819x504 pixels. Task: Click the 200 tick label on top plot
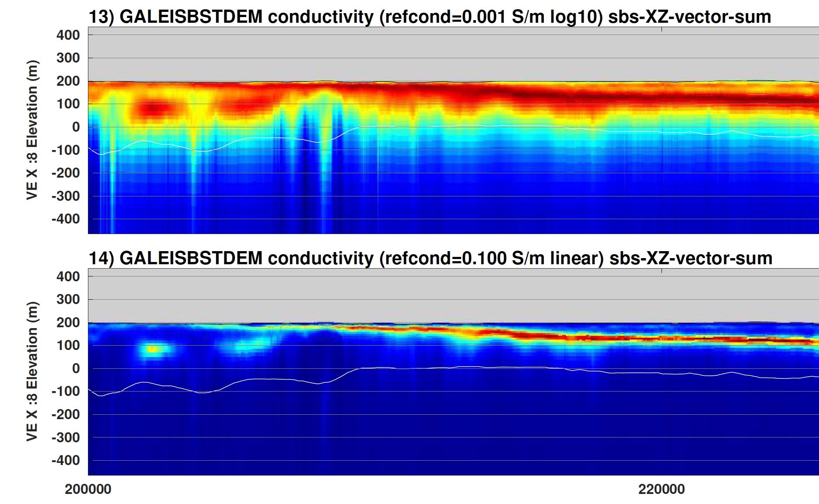click(x=68, y=81)
